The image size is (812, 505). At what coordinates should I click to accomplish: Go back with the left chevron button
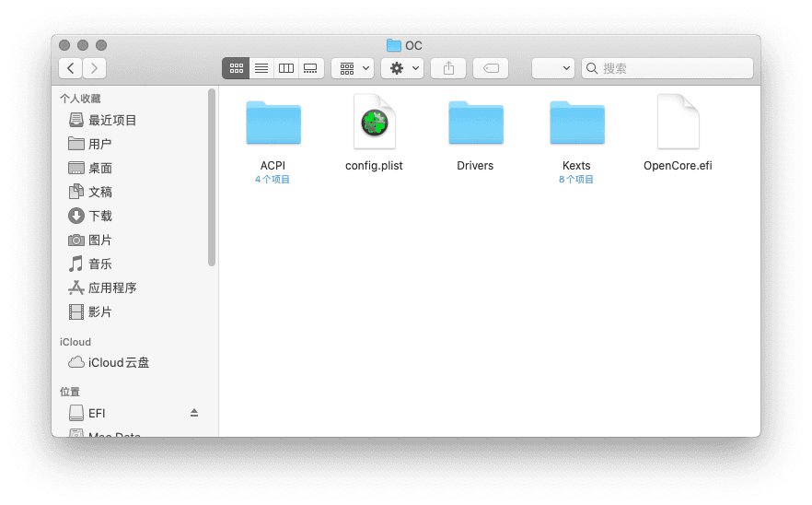click(70, 68)
